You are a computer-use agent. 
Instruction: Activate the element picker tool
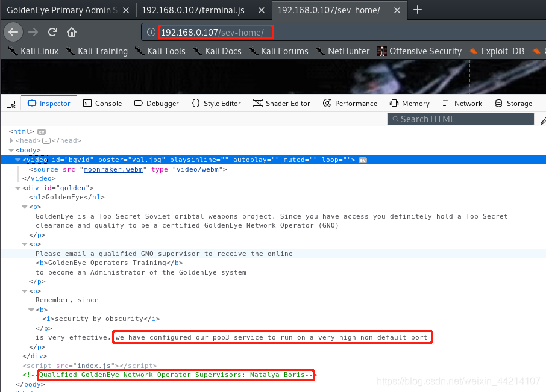(x=11, y=104)
